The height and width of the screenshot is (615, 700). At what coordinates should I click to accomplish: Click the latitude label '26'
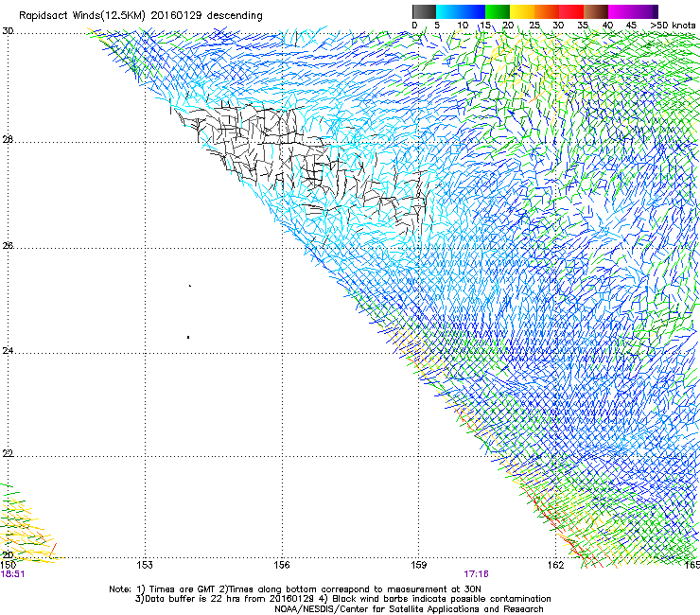8,245
